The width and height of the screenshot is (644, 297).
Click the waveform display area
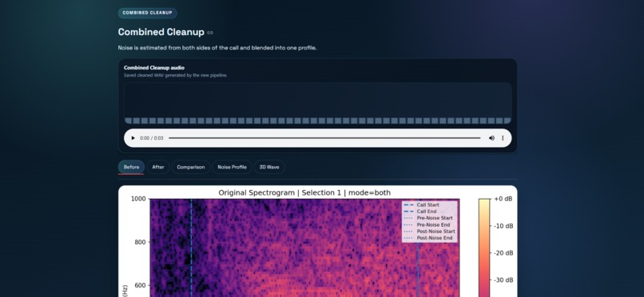[x=318, y=103]
